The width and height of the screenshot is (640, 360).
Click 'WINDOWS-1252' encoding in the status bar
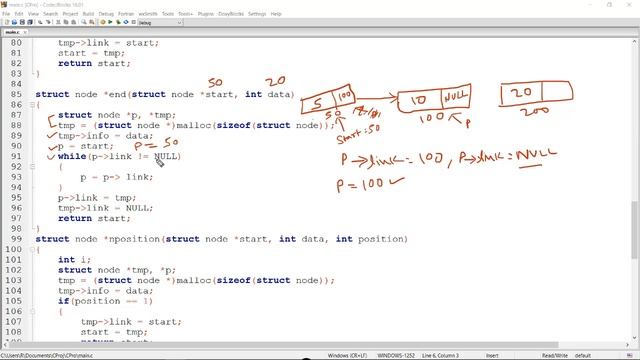[x=396, y=356]
